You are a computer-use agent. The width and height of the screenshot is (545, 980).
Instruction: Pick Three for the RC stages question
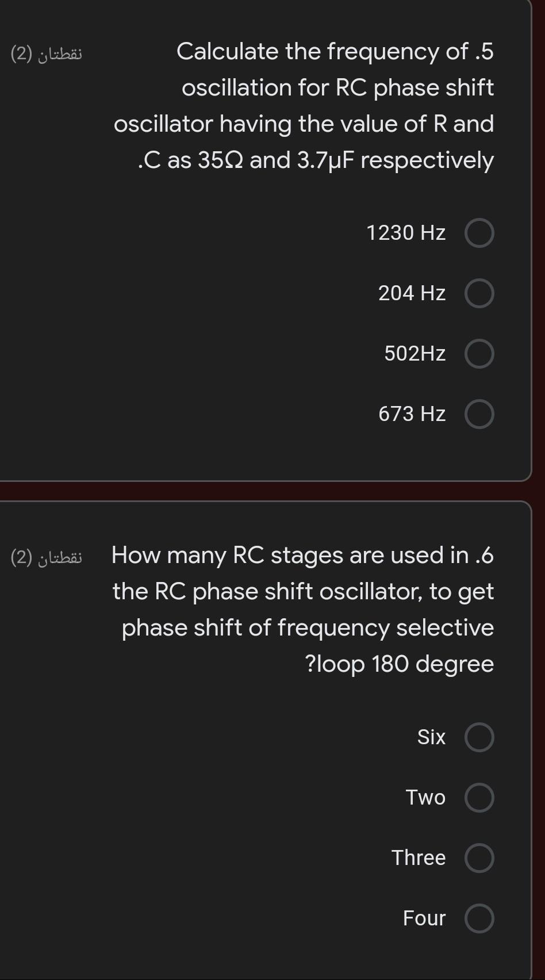click(x=479, y=857)
